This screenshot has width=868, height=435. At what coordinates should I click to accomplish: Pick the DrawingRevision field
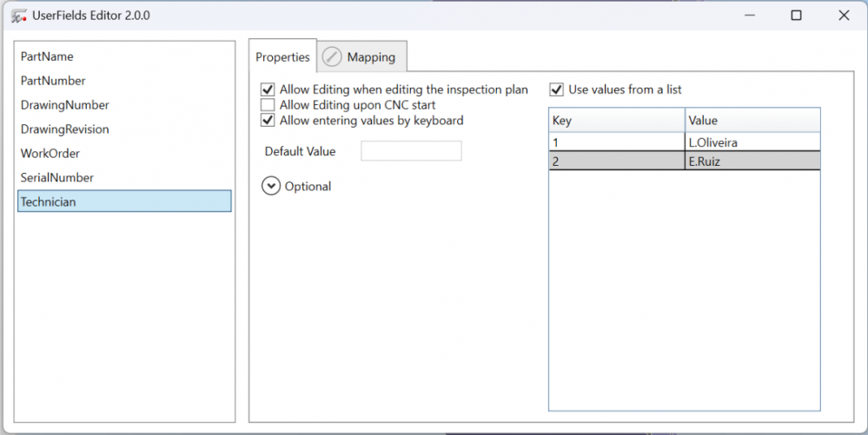pos(124,129)
